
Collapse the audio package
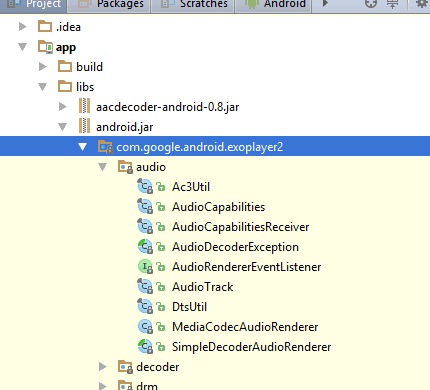tap(103, 167)
